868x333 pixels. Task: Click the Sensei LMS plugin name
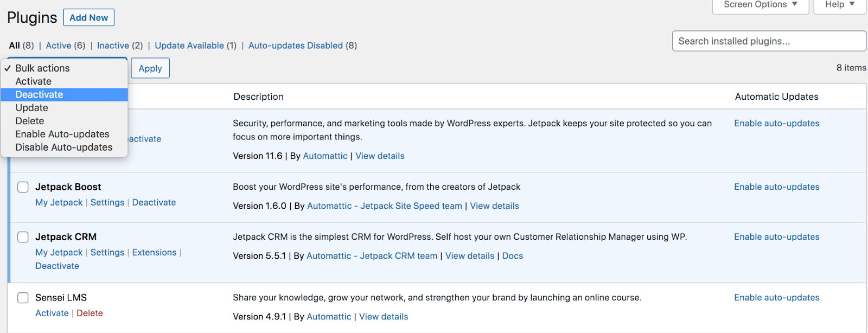61,297
